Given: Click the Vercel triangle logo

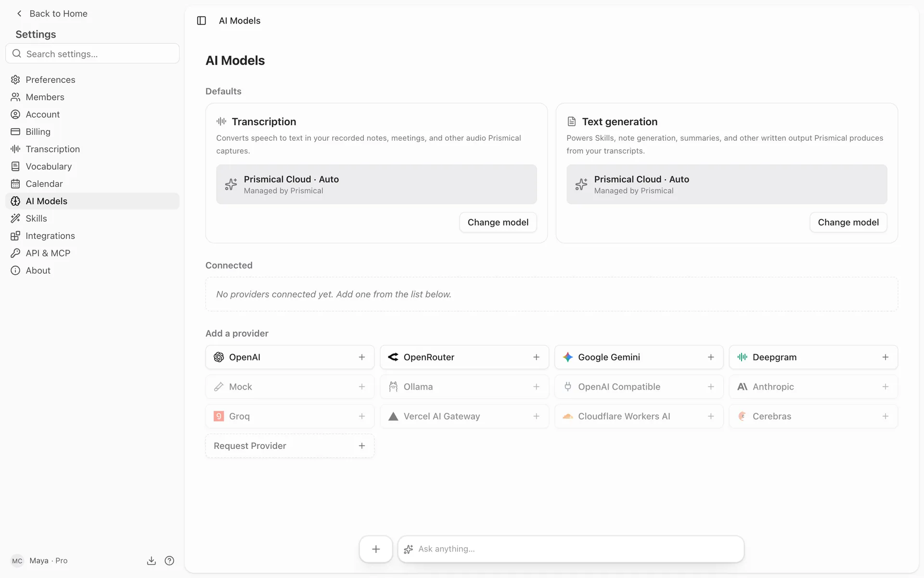Looking at the screenshot, I should tap(393, 416).
